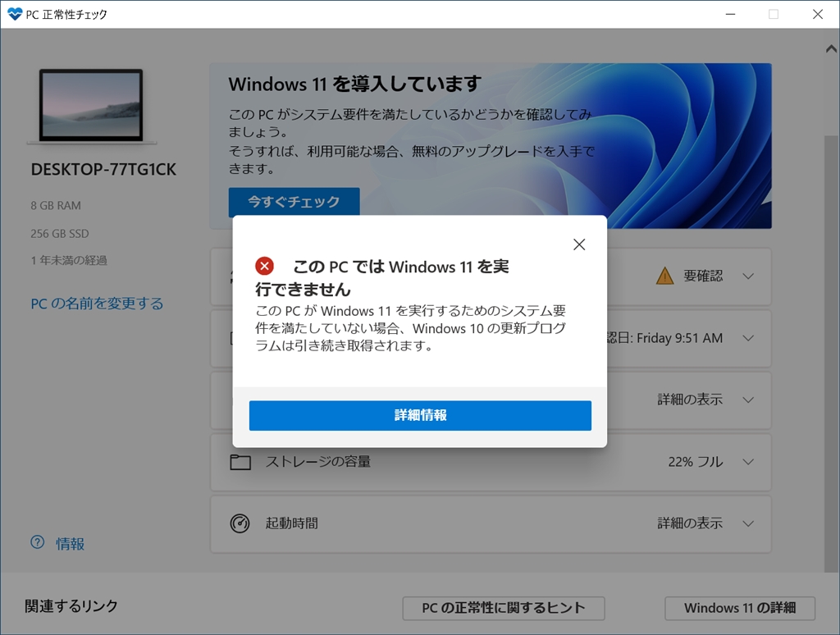Click the ストレージの容量 label
This screenshot has height=635, width=840.
click(x=318, y=462)
